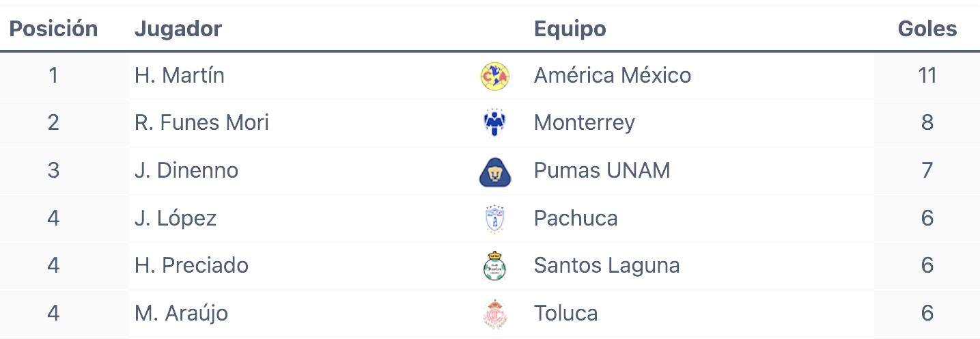Click the Pachuca team badge

tap(494, 219)
